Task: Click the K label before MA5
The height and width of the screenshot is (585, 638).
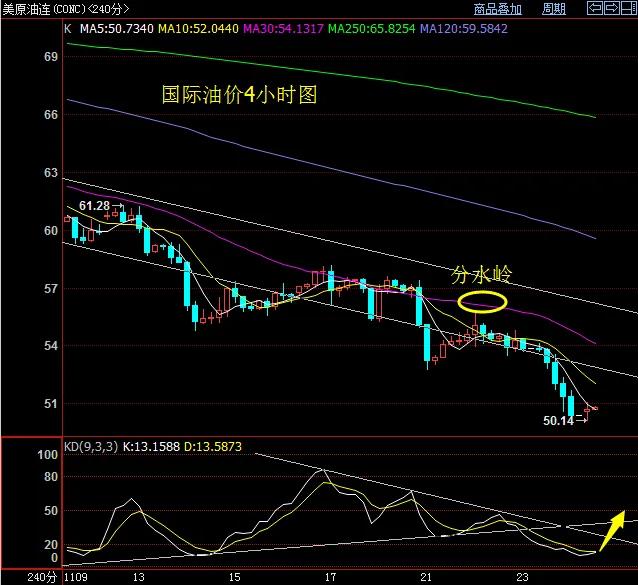Action: 68,29
